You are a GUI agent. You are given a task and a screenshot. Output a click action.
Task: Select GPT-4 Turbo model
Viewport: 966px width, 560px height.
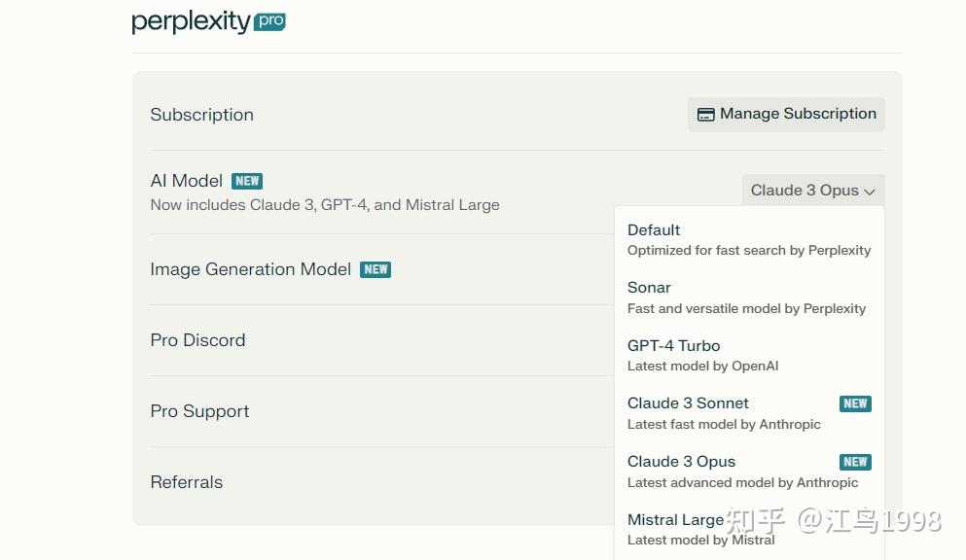tap(702, 355)
